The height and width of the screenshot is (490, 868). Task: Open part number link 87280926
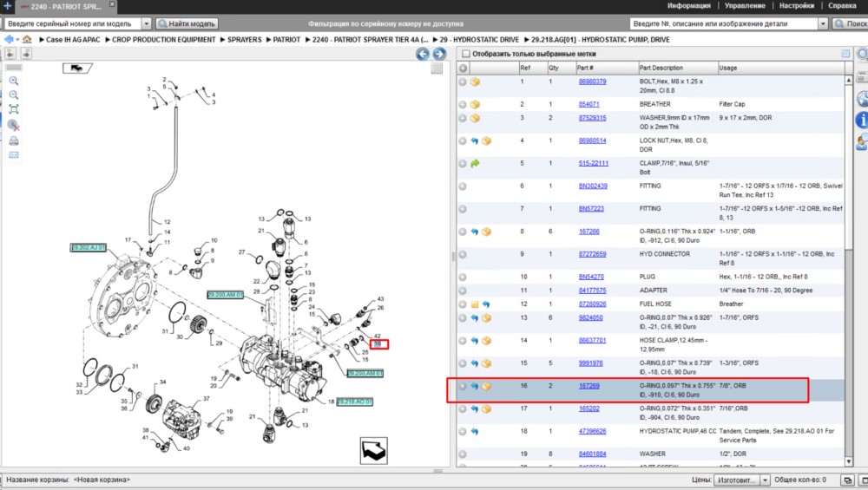click(592, 304)
